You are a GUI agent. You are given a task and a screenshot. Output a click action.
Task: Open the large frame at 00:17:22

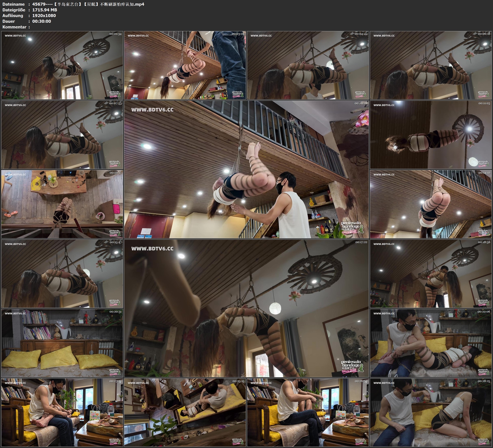click(247, 308)
